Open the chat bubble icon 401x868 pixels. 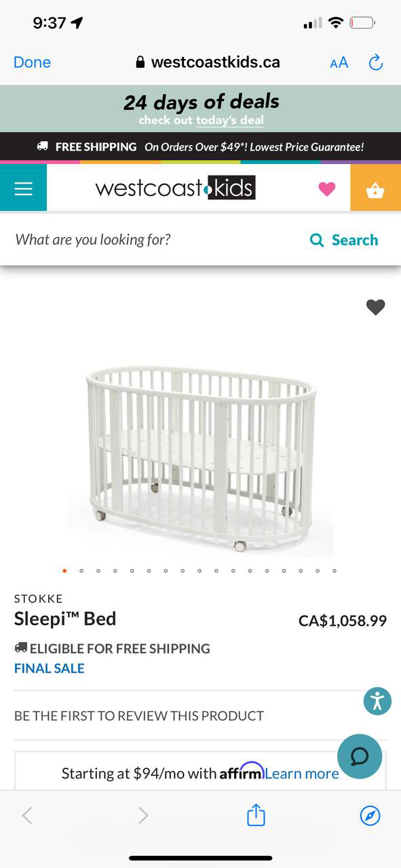(360, 757)
